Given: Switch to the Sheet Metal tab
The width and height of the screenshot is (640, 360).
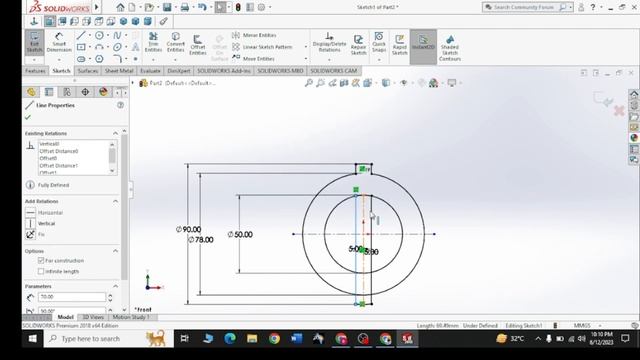Looking at the screenshot, I should tap(119, 71).
